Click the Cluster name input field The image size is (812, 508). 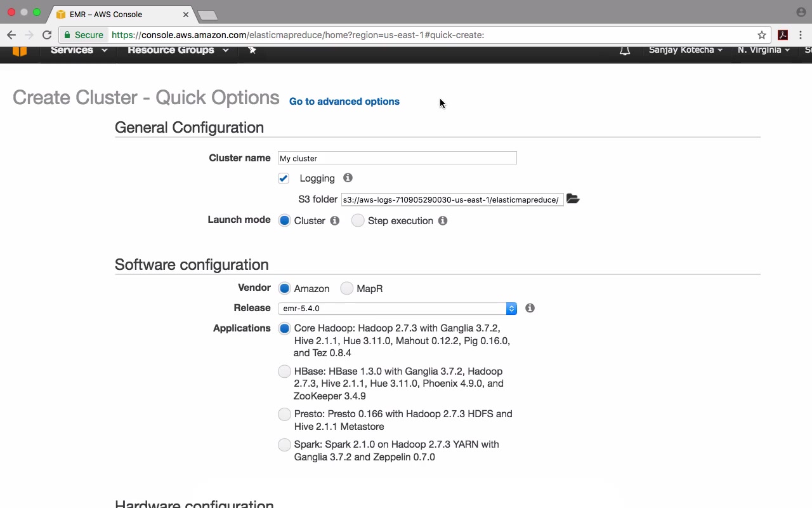(397, 158)
